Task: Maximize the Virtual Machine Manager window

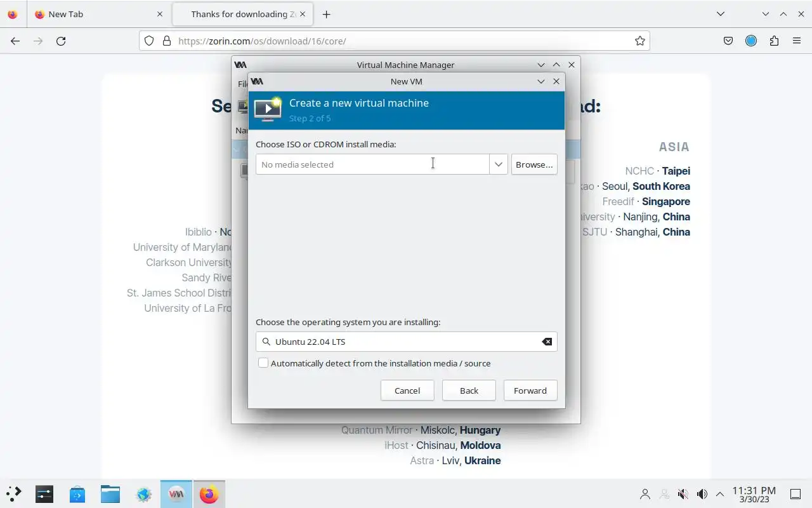Action: [556, 65]
